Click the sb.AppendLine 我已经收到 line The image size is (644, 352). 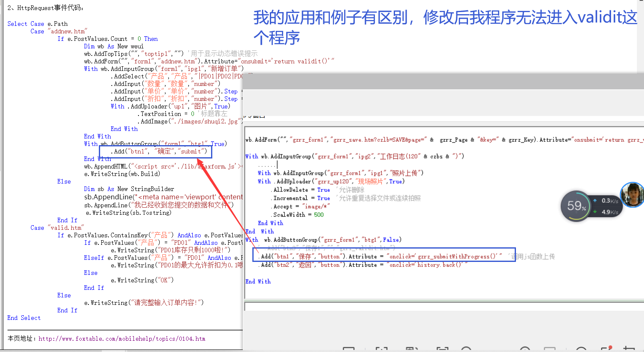158,205
